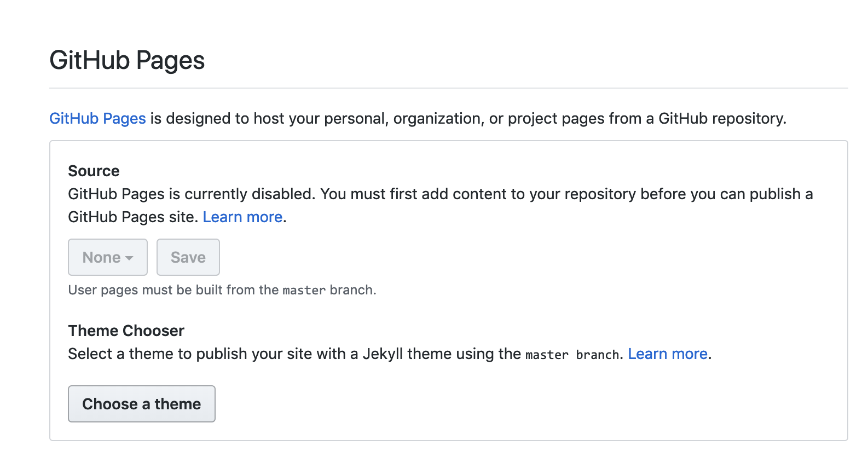This screenshot has height=452, width=868.
Task: Open Learn more link under Source
Action: (242, 217)
